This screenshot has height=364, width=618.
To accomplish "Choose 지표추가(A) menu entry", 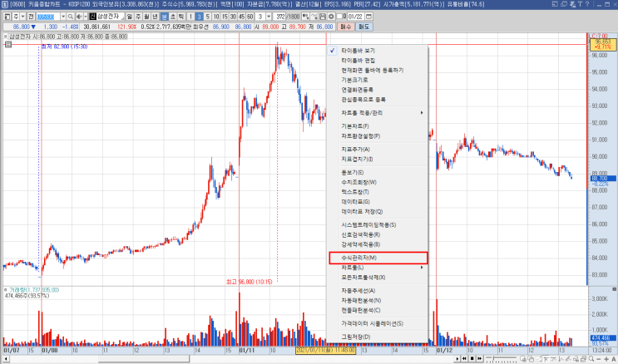I will pyautogui.click(x=378, y=150).
